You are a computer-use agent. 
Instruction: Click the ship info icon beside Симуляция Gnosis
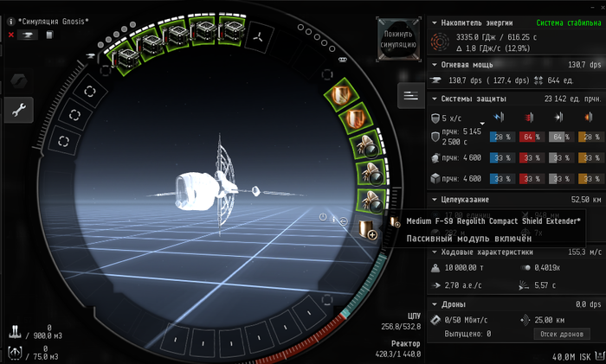(x=10, y=20)
